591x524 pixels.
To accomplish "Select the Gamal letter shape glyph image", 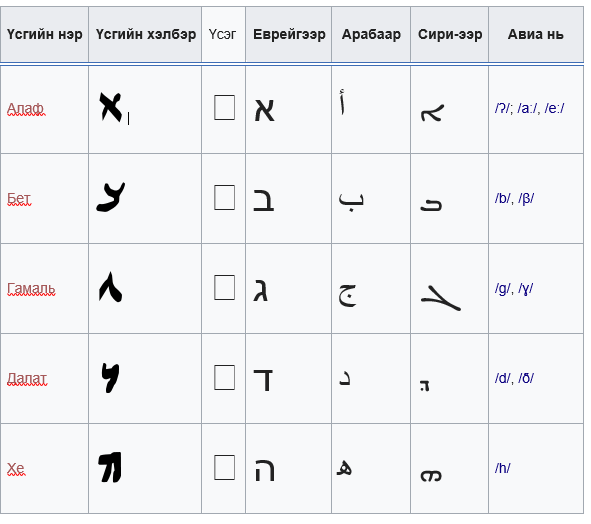I will [x=110, y=287].
